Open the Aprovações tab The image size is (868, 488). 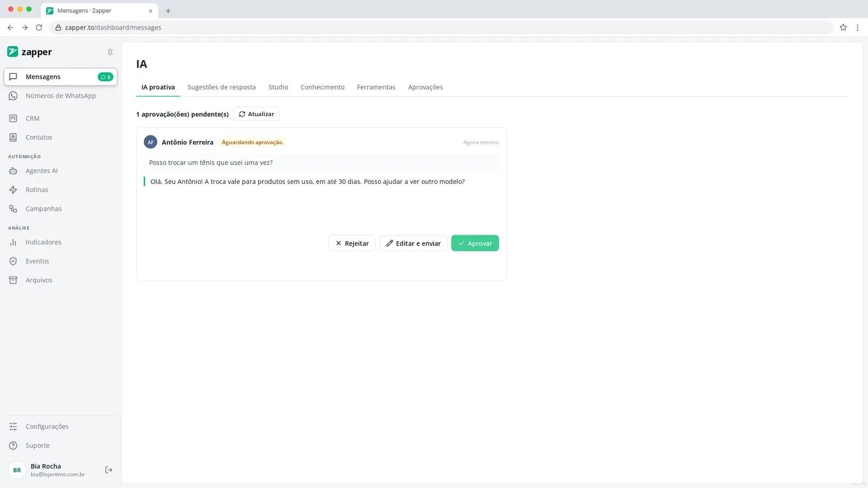pos(425,87)
